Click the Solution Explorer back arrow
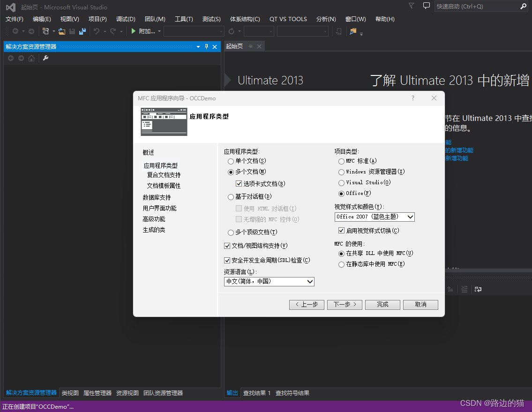The height and width of the screenshot is (412, 532). (x=11, y=59)
